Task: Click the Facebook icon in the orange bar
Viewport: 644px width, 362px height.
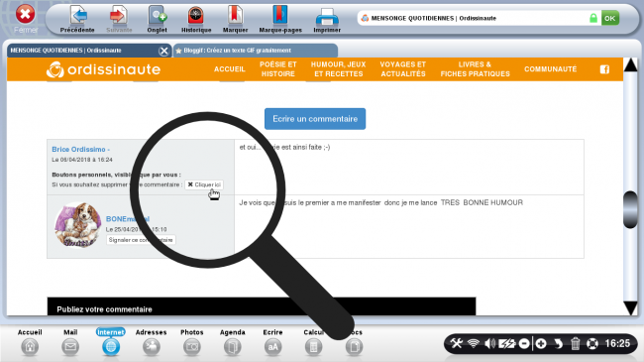Action: click(604, 69)
